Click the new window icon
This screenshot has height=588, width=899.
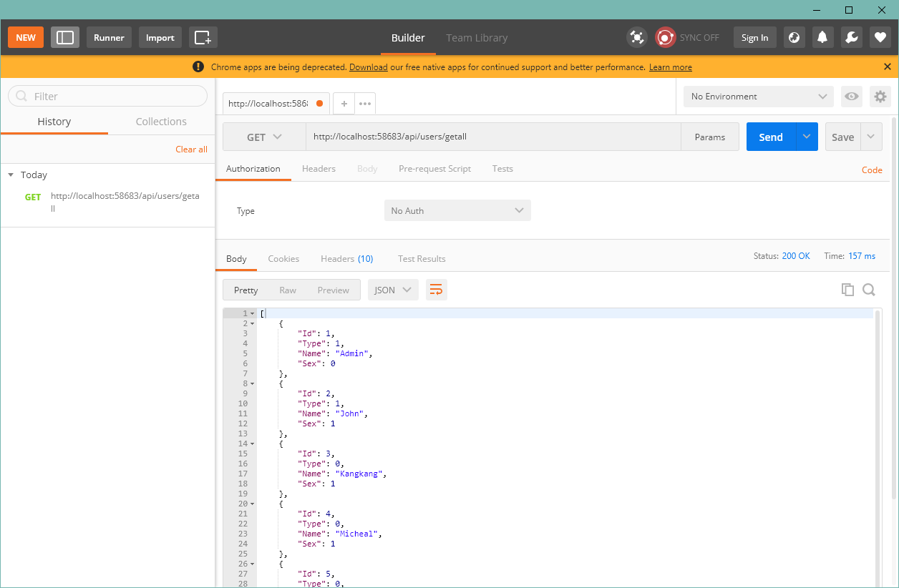click(x=203, y=38)
